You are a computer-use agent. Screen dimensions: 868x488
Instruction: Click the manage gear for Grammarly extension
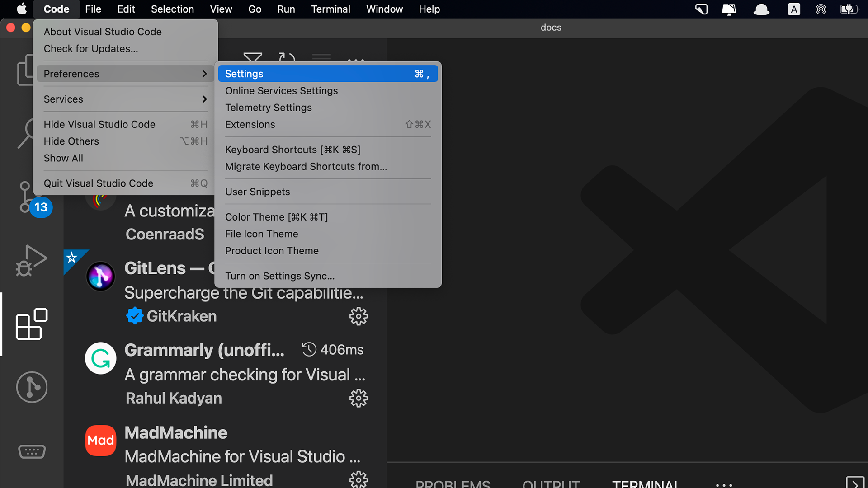tap(359, 398)
